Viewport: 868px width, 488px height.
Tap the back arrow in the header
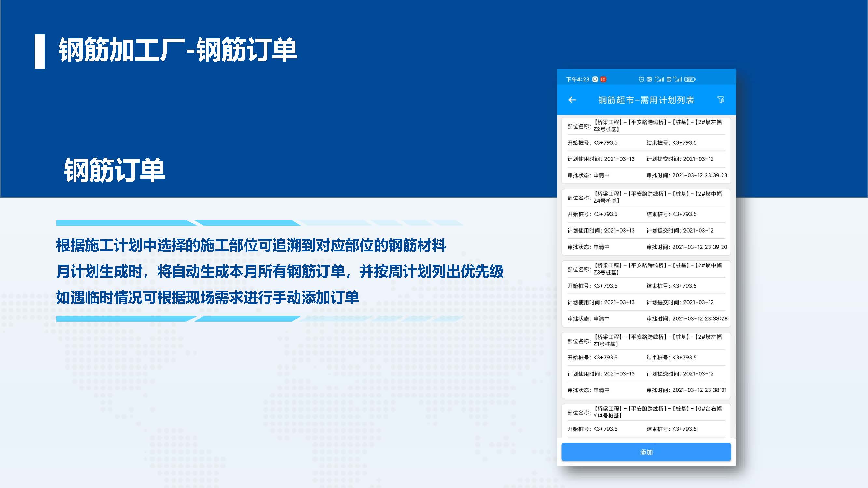click(572, 100)
